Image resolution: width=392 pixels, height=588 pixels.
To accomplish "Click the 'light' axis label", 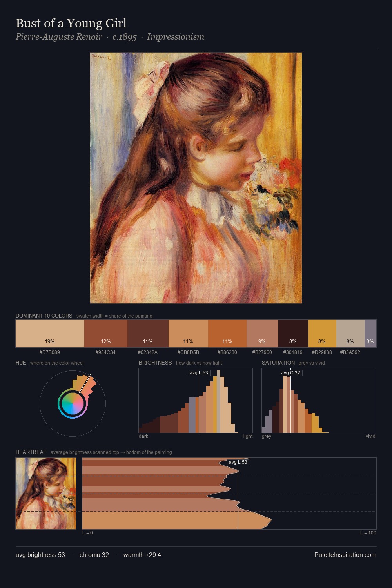I will (248, 436).
